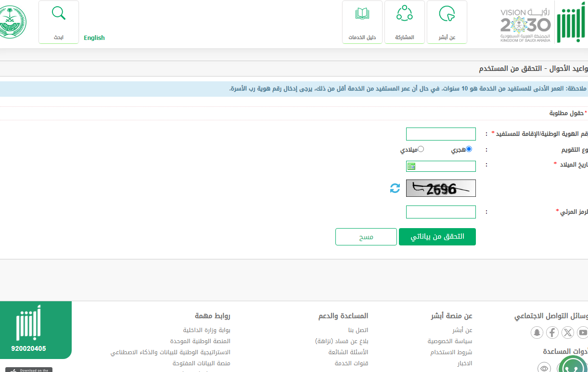Open the birth date calendar picker

coord(411,167)
